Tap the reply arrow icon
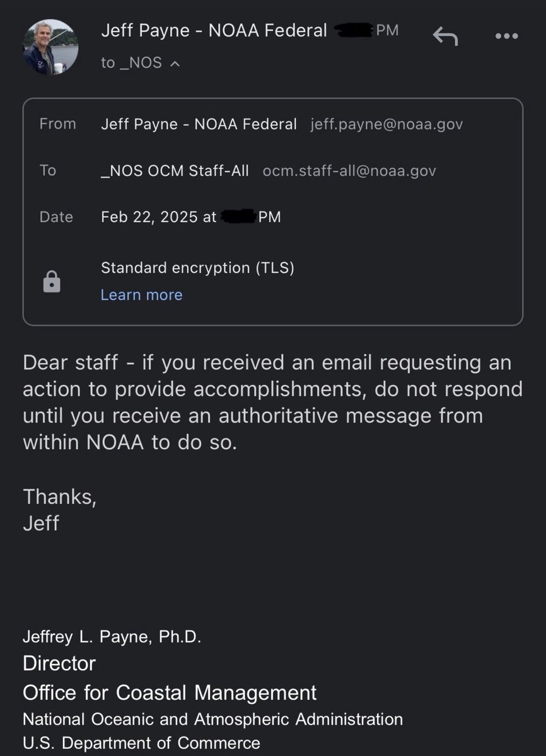 click(445, 37)
